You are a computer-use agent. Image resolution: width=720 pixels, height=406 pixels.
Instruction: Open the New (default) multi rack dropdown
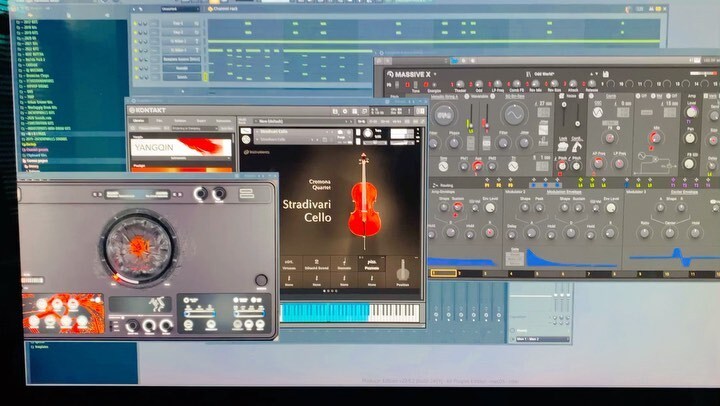click(303, 121)
